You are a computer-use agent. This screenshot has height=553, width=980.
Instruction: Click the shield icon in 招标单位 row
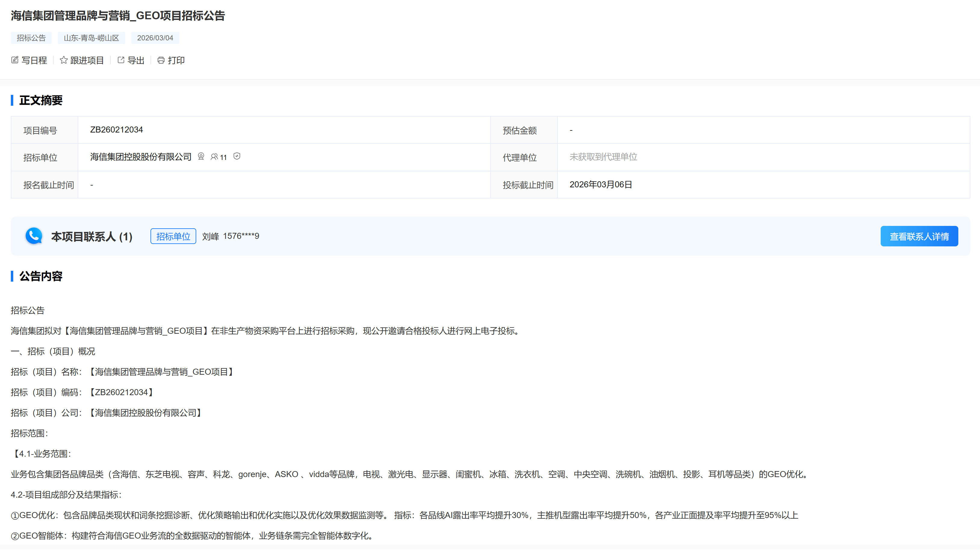[237, 156]
